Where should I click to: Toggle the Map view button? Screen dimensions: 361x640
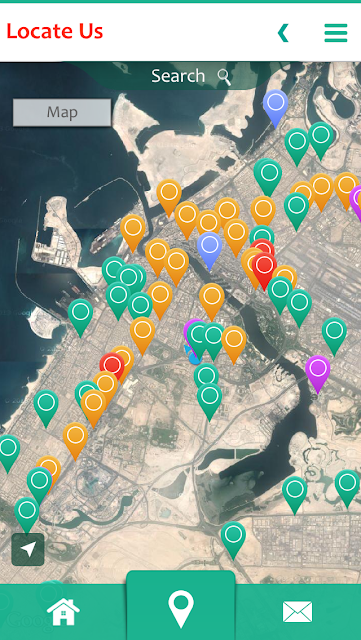tap(62, 112)
